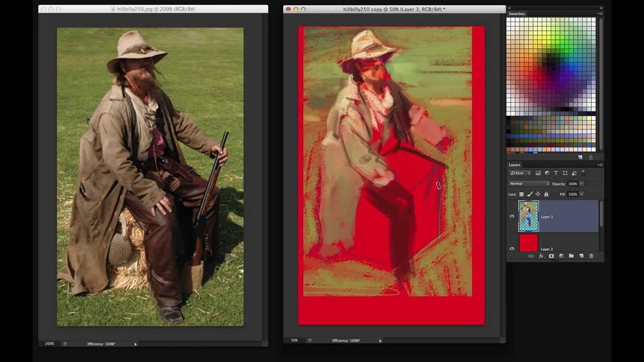Viewport: 644px width, 362px height.
Task: Click the lock image pixels brush icon
Action: (x=530, y=194)
